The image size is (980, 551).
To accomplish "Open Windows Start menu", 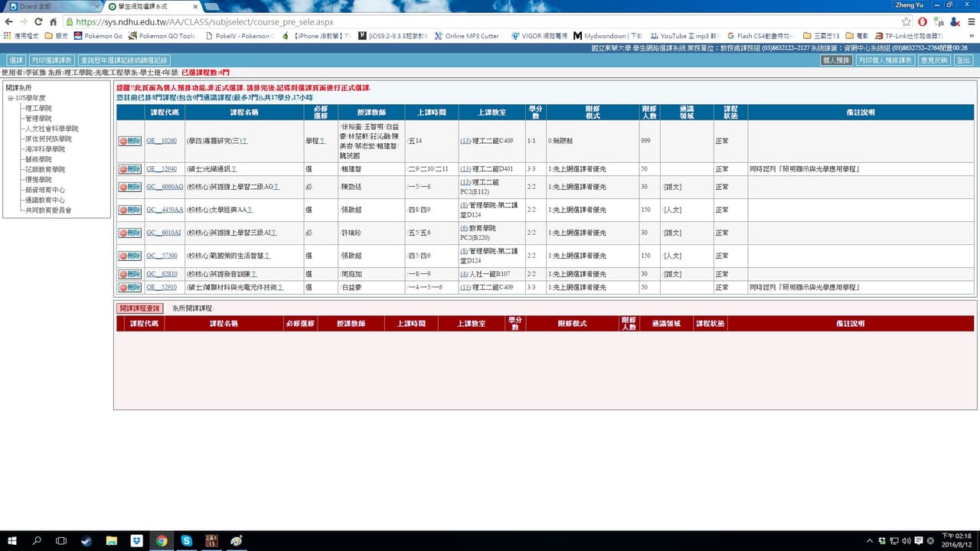I will point(12,540).
